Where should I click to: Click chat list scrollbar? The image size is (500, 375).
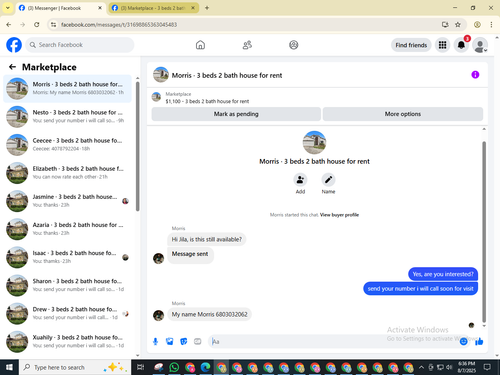[138, 146]
